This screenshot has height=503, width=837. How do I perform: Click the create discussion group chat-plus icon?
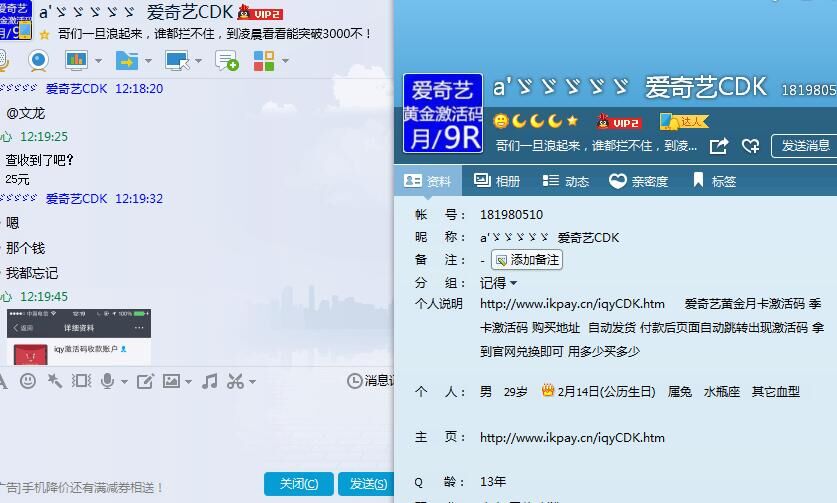(x=227, y=60)
